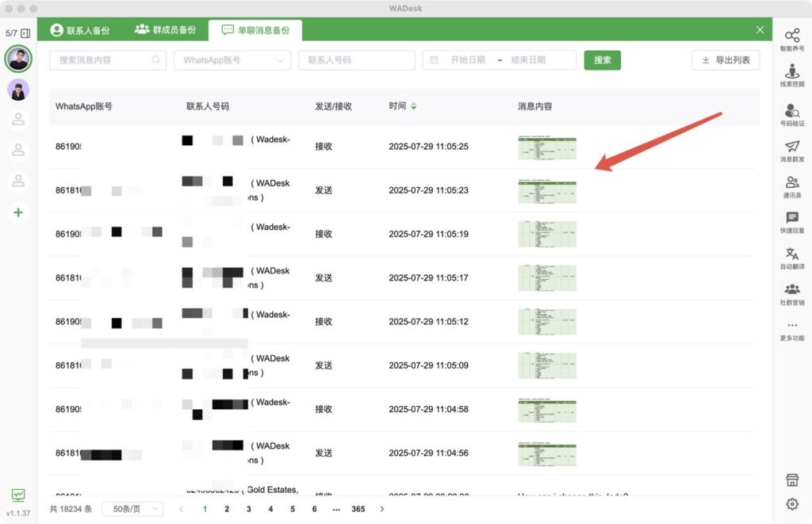Open message thumbnail at 11:05:19

point(547,234)
